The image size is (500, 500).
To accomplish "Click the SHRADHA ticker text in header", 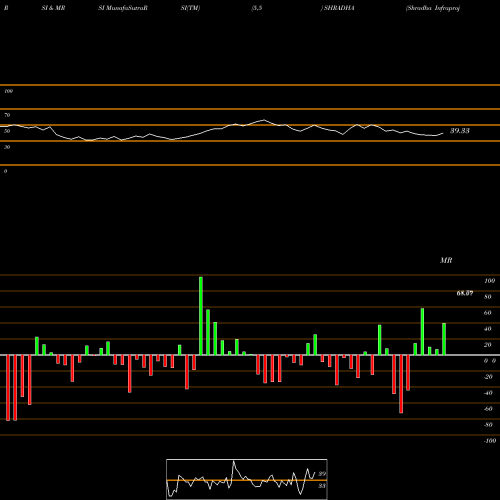I will pyautogui.click(x=339, y=8).
